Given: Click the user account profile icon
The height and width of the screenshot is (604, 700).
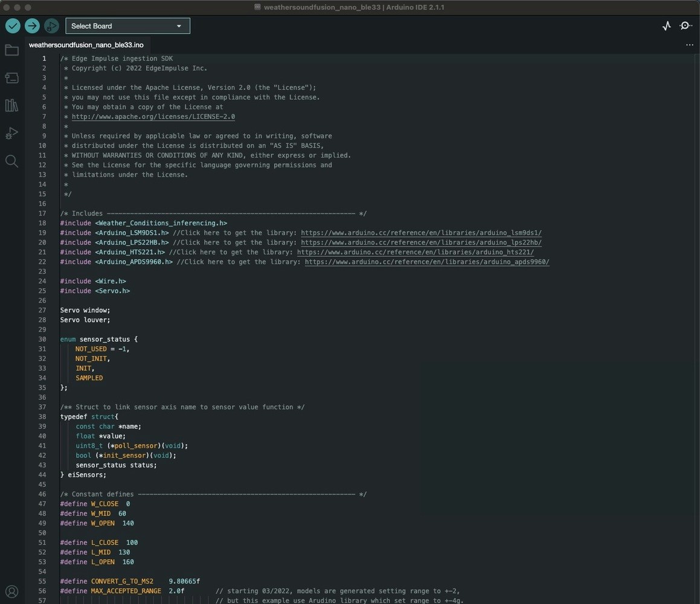Looking at the screenshot, I should click(x=11, y=591).
